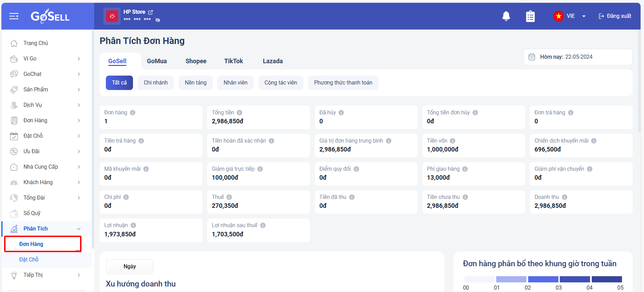The width and height of the screenshot is (644, 292).
Task: Select the Cộng tác viên filter
Action: pos(281,83)
